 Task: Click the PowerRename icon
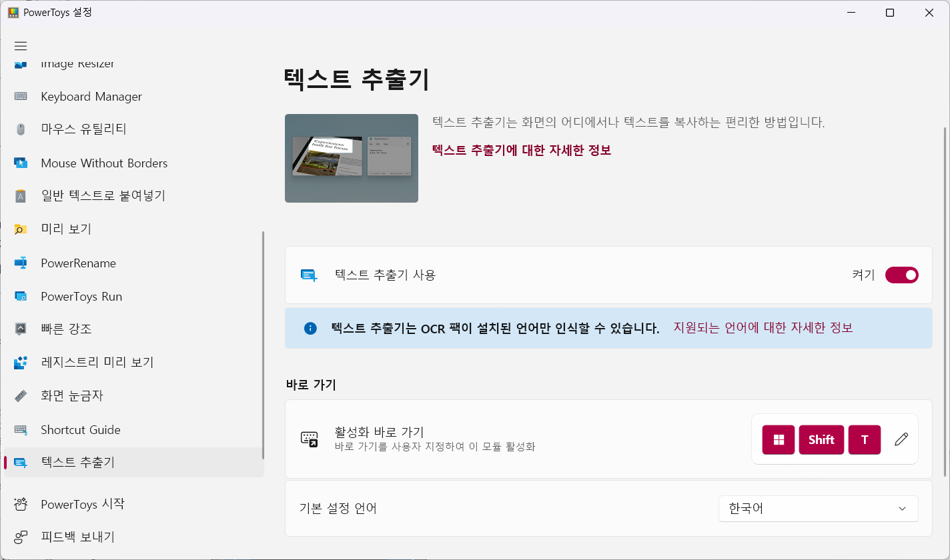point(21,263)
